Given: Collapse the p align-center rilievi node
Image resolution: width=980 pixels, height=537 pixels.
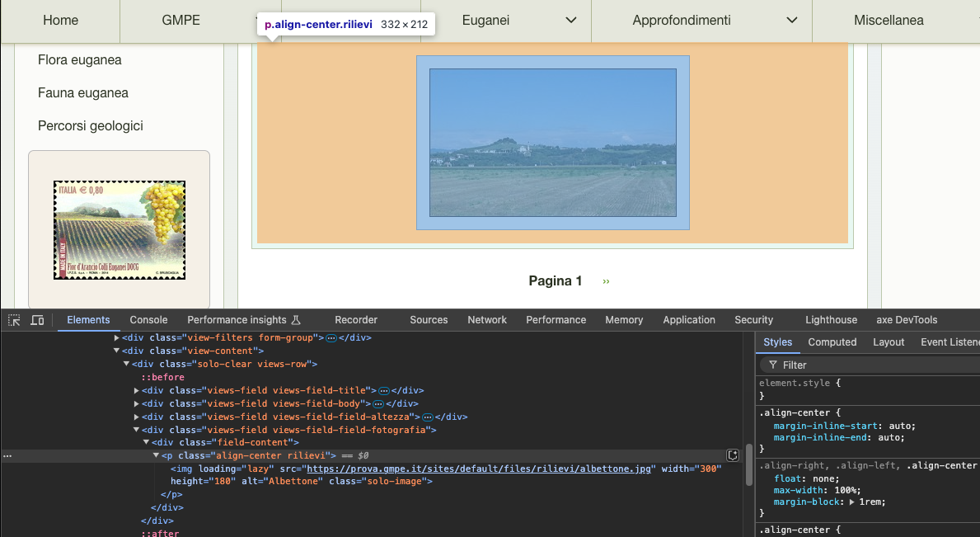Looking at the screenshot, I should tap(157, 455).
